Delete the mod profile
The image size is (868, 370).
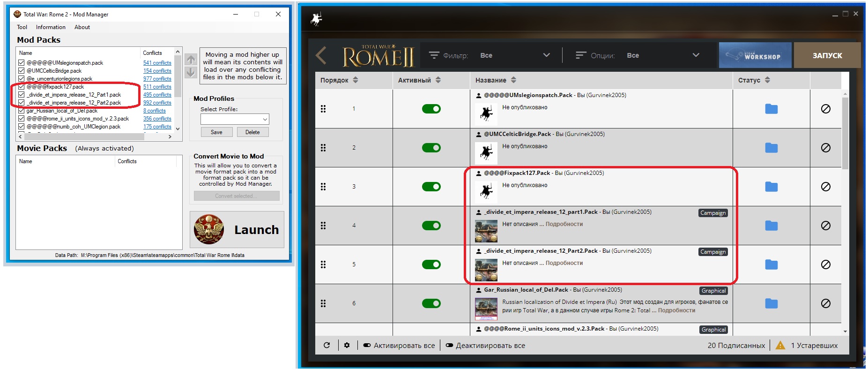point(252,132)
